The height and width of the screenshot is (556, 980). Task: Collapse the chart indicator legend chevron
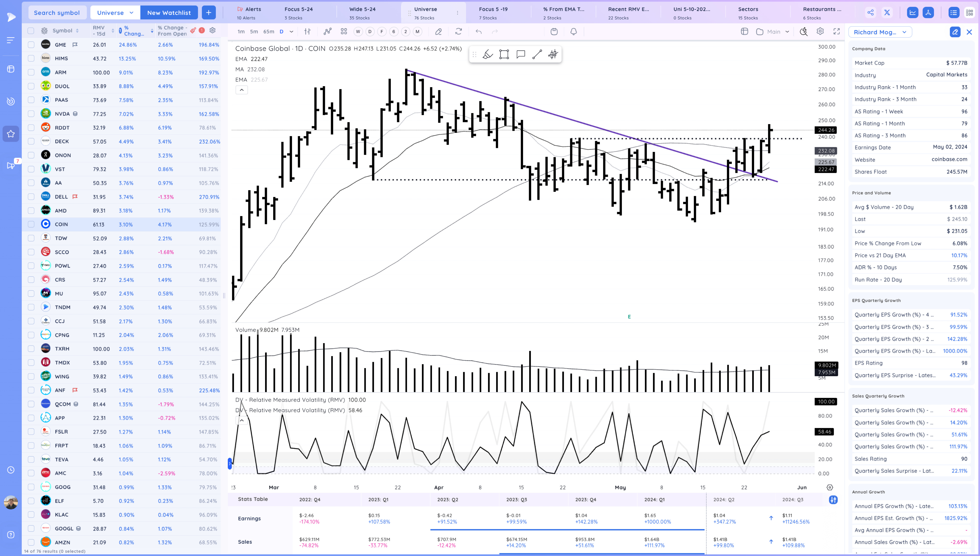242,90
